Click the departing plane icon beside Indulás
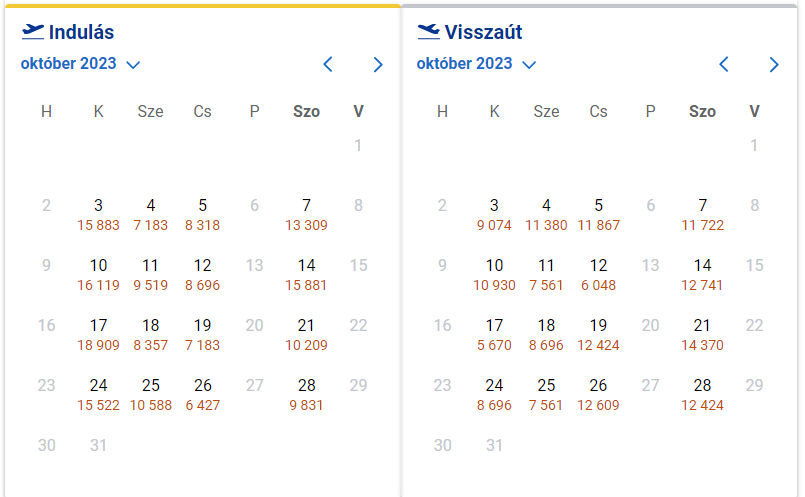 tap(33, 32)
